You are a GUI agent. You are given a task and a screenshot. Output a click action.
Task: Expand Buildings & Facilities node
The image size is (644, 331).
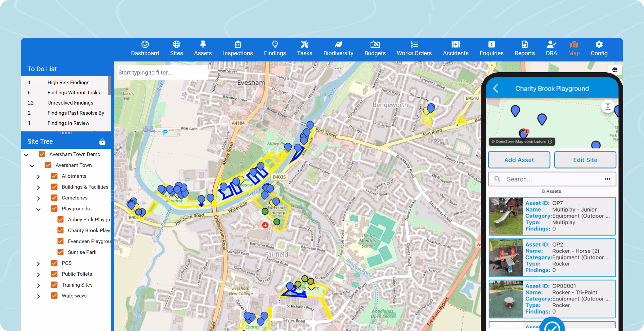(x=38, y=188)
